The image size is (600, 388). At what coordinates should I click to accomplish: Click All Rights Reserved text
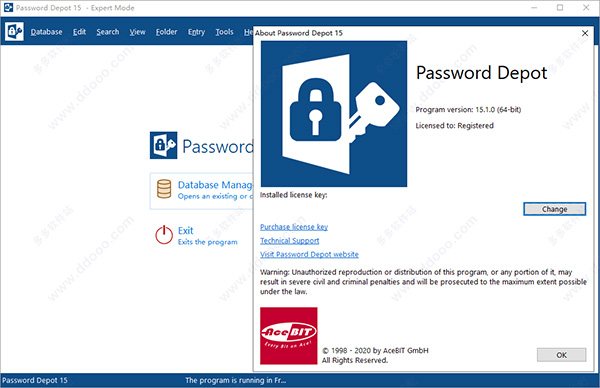[x=355, y=360]
